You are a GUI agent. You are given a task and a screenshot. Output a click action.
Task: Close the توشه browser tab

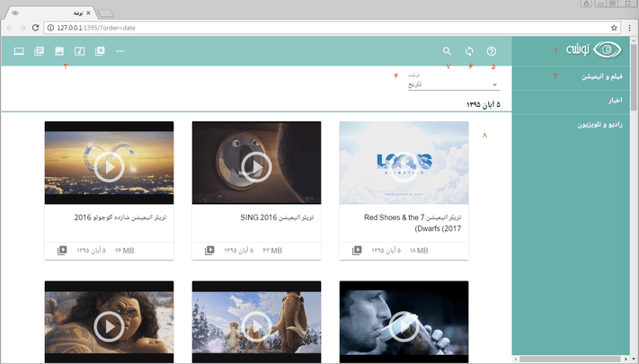[x=88, y=13]
